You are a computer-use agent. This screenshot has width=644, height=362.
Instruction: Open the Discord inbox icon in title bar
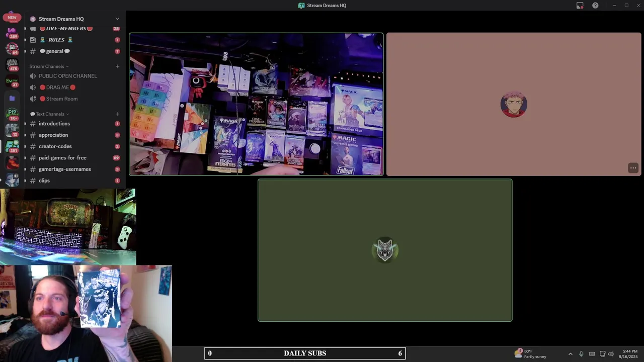pos(580,6)
